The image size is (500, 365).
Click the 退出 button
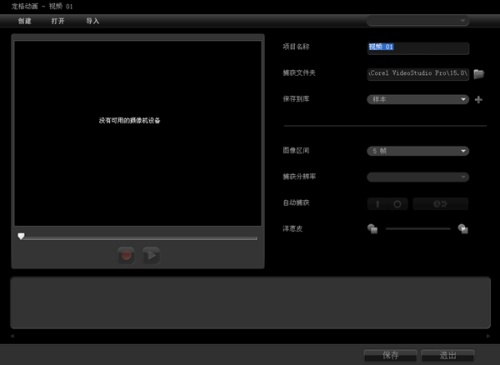tap(448, 355)
